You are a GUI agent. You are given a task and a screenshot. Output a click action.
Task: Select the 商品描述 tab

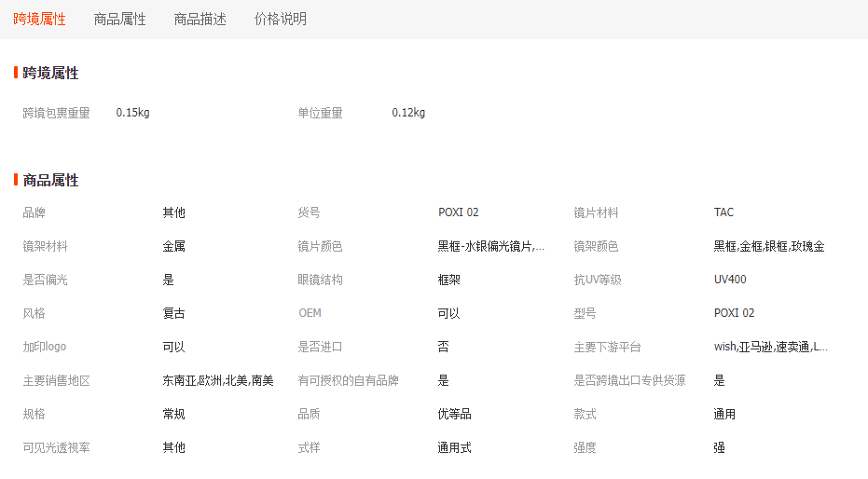[200, 19]
